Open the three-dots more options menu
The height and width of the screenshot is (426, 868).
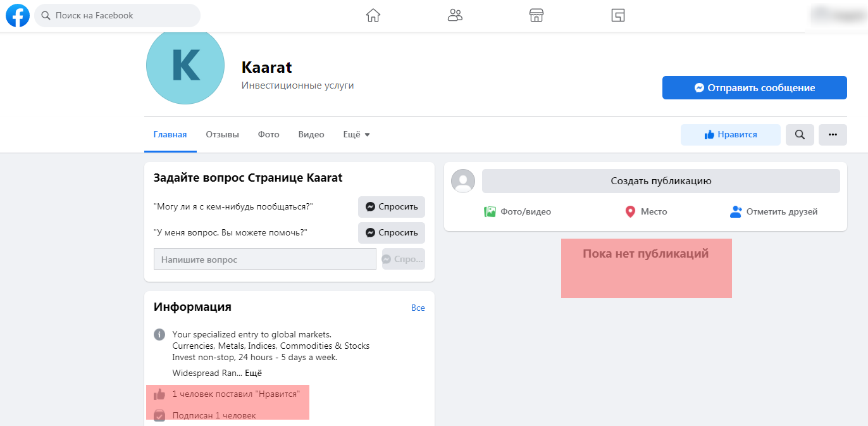click(x=833, y=134)
